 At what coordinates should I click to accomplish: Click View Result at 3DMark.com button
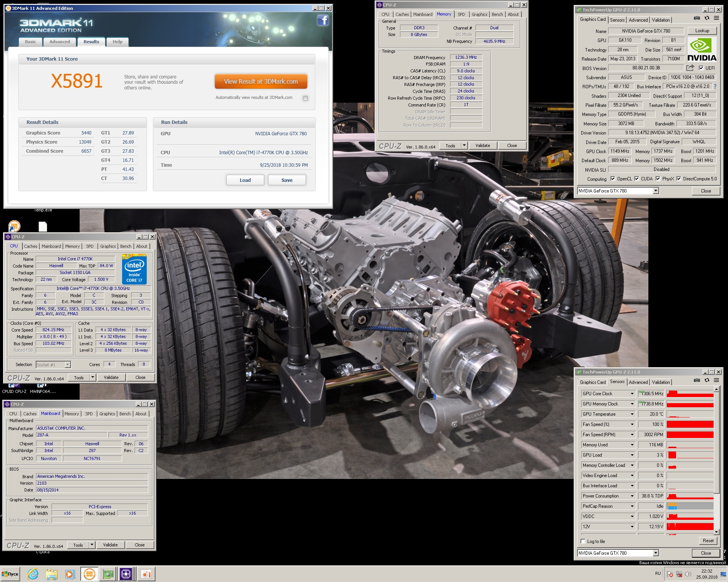(261, 81)
